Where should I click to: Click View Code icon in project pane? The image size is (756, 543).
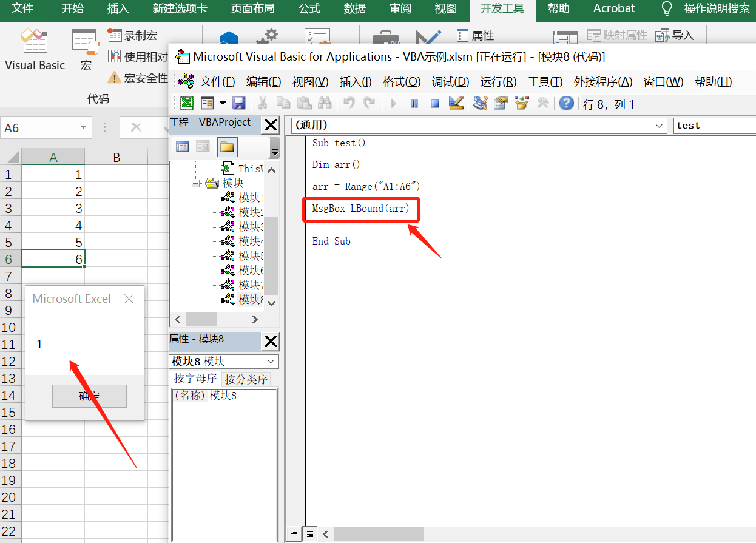(182, 146)
